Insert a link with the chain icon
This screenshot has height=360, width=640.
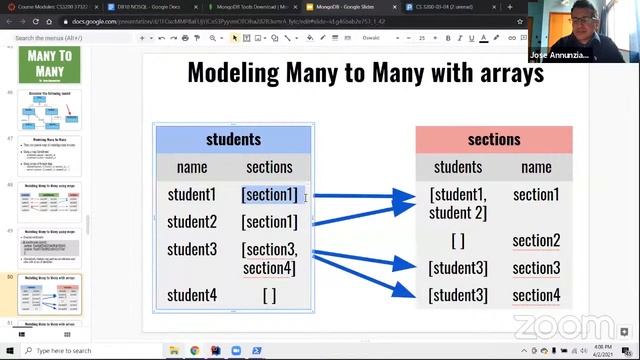512,38
